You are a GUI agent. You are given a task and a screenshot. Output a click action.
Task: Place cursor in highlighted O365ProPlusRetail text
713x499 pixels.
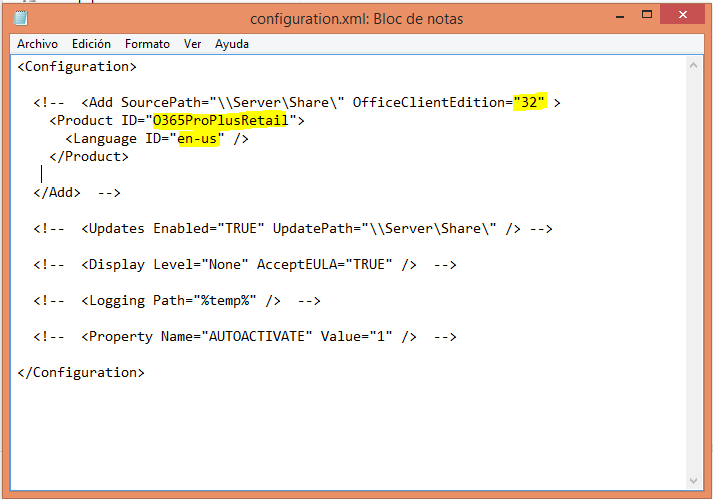pos(220,120)
